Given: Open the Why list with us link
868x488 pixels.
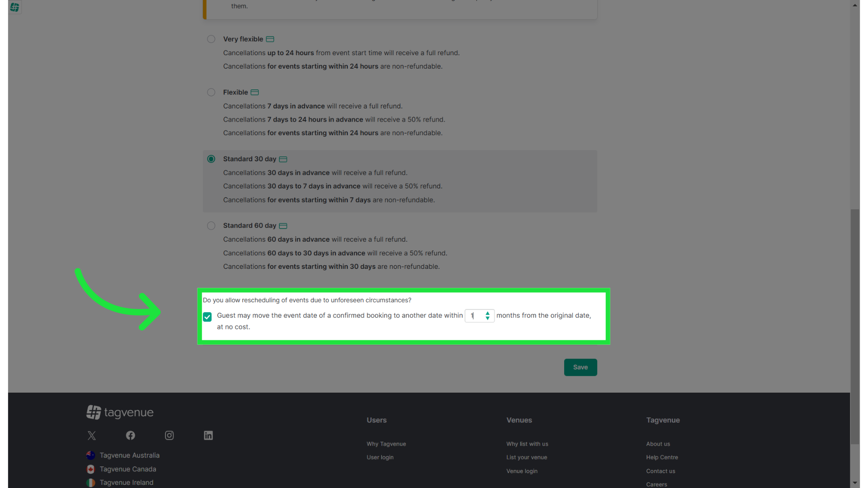Looking at the screenshot, I should coord(527,444).
